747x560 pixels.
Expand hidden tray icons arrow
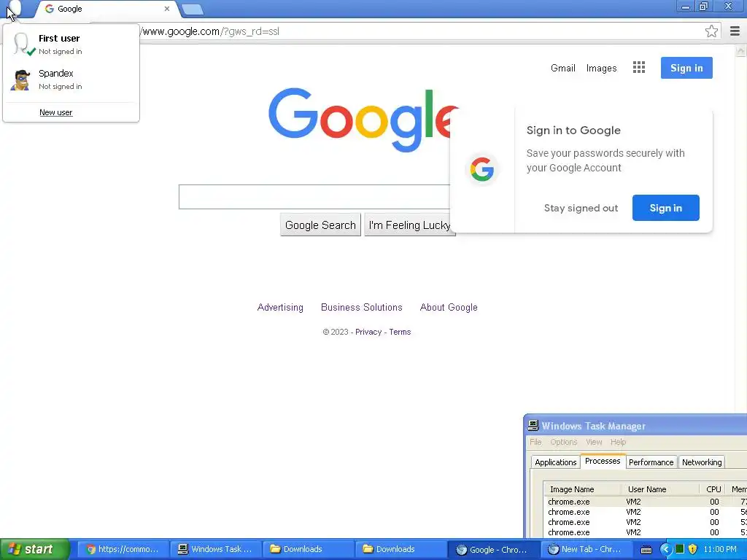665,549
